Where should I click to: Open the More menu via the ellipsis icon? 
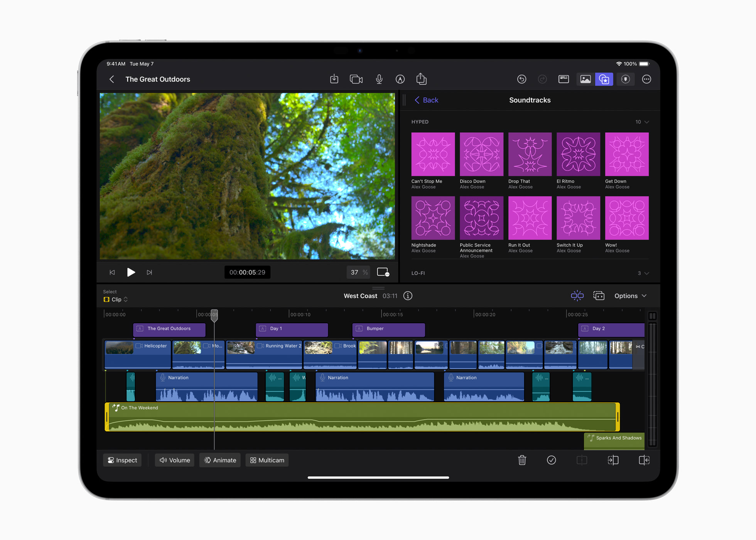coord(646,79)
